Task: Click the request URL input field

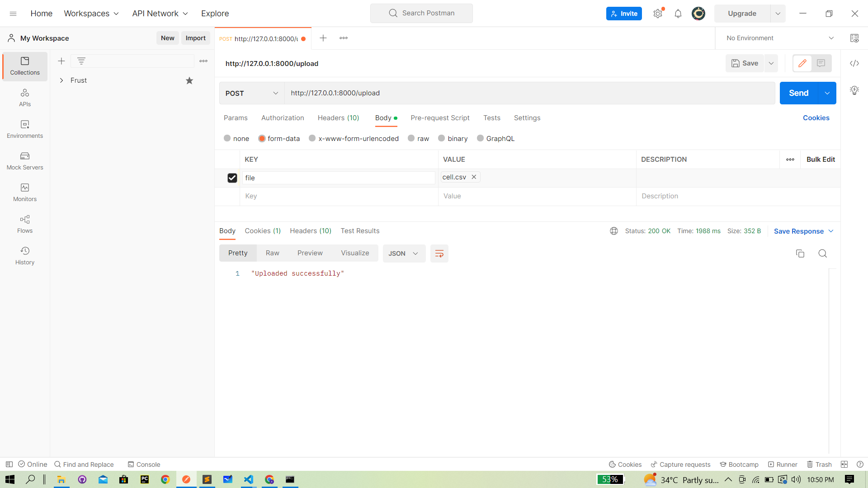Action: pos(529,93)
